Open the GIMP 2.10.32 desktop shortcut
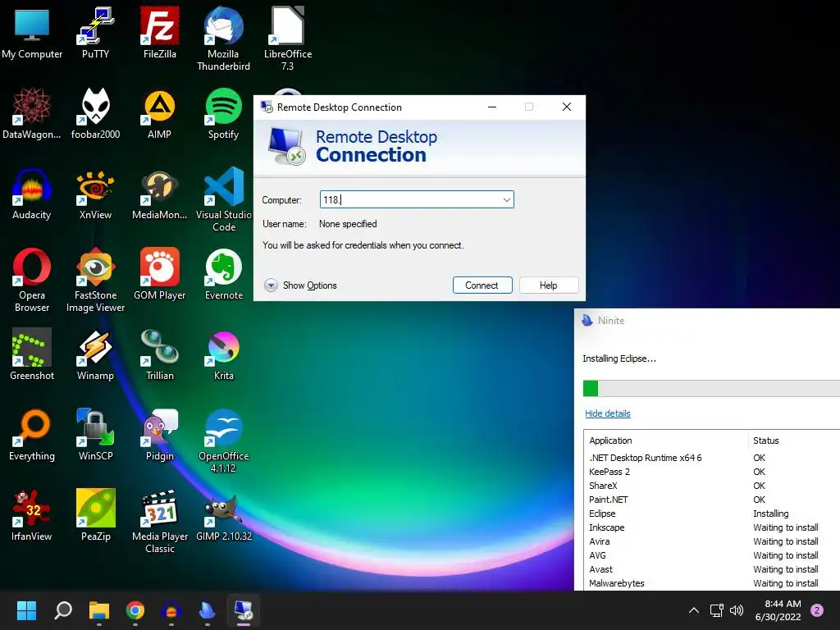This screenshot has height=630, width=840. click(x=223, y=515)
